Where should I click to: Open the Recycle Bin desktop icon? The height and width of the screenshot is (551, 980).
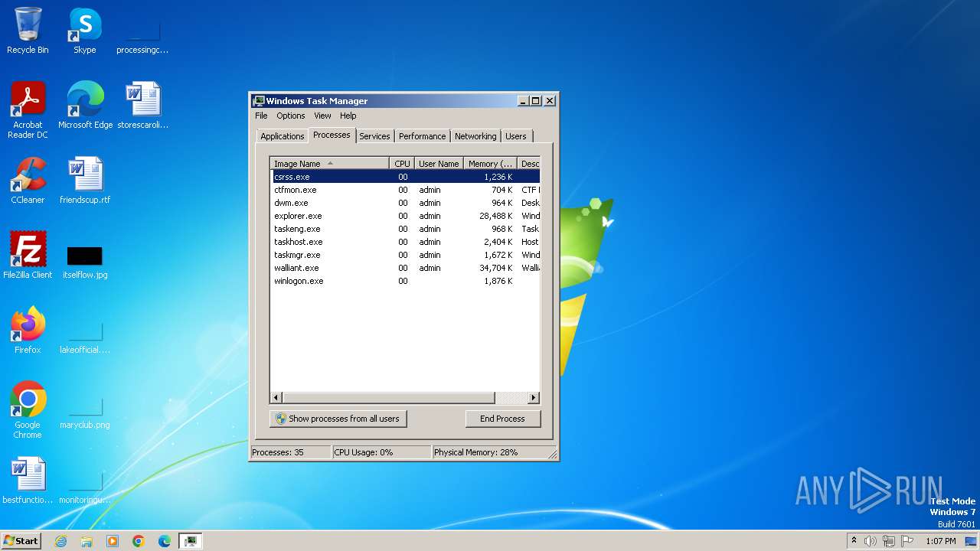(x=28, y=31)
